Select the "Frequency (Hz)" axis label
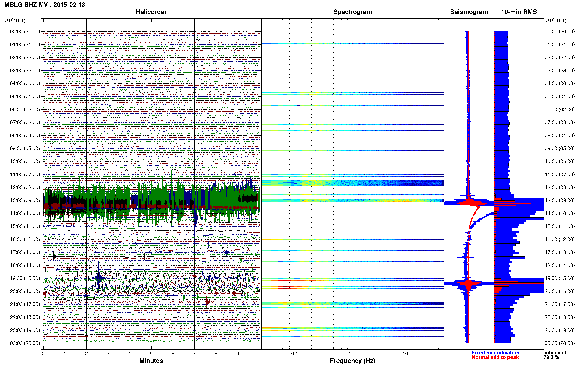The height and width of the screenshot is (368, 588). click(352, 361)
